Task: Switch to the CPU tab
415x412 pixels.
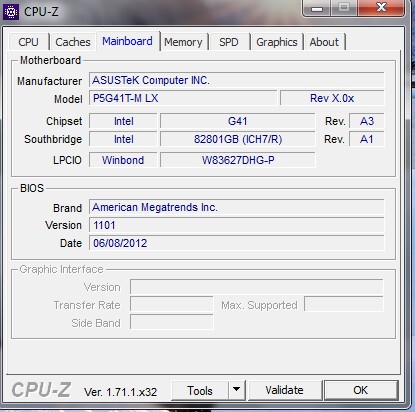Action: pyautogui.click(x=29, y=42)
